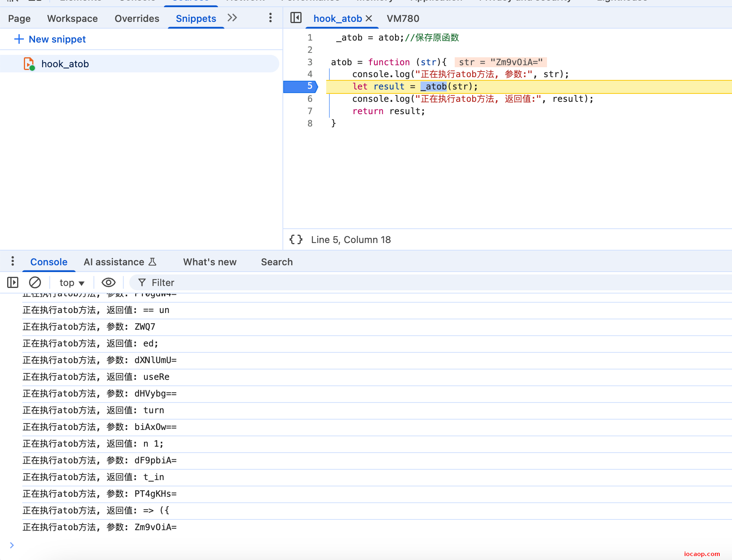Switch to the Workspace tab
This screenshot has height=560, width=732.
[x=72, y=19]
